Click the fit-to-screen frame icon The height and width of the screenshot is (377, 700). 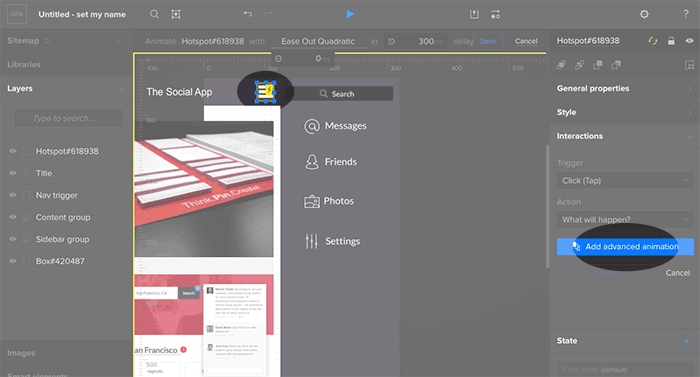(176, 14)
